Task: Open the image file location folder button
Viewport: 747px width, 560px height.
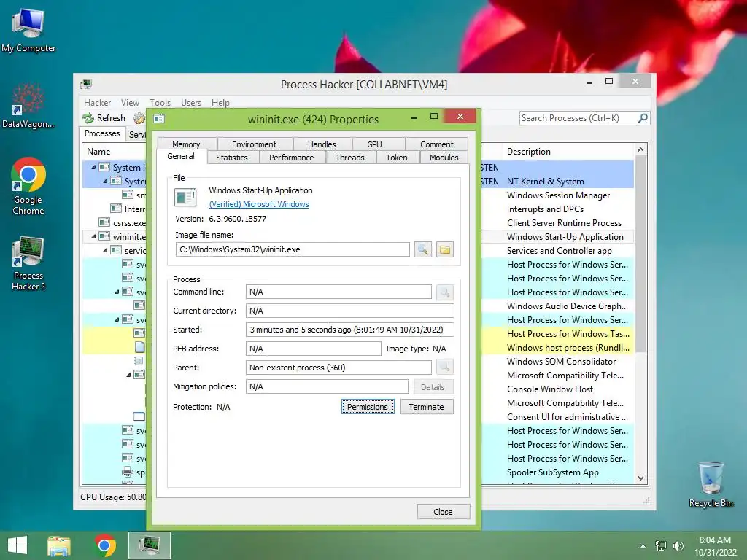Action: point(444,249)
